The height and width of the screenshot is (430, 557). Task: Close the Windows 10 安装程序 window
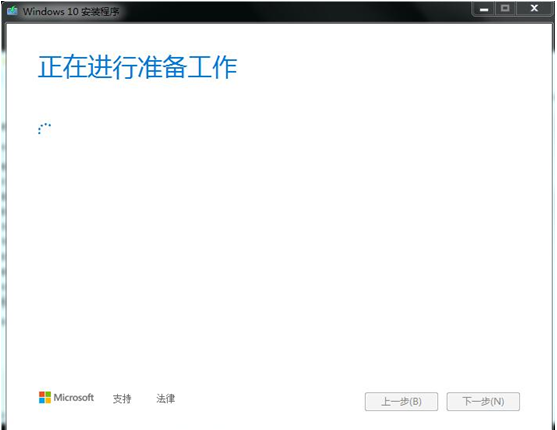[534, 9]
